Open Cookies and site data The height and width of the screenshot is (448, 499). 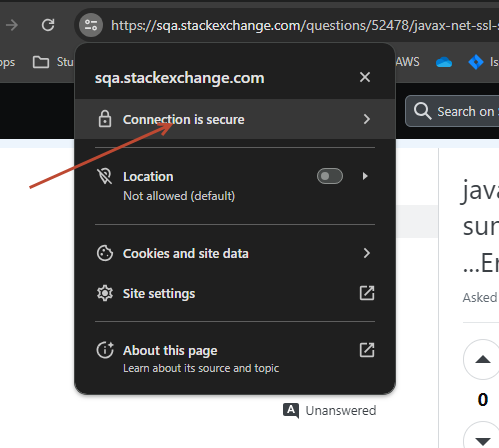[x=235, y=253]
